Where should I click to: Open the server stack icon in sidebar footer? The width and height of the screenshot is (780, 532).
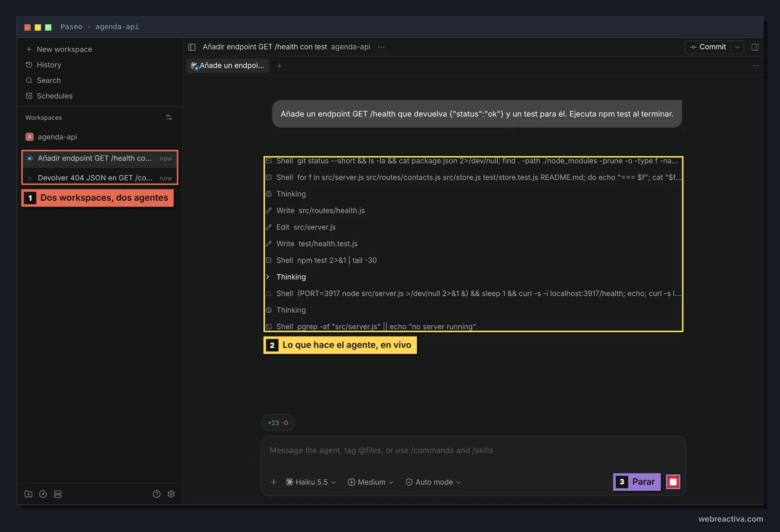point(58,494)
